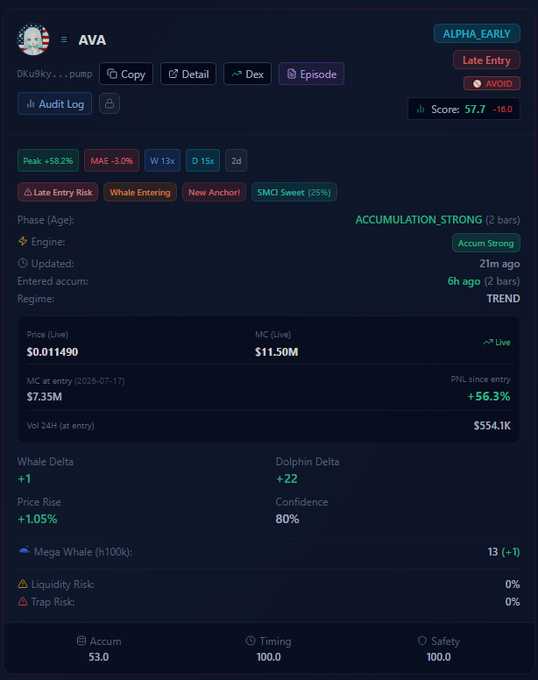This screenshot has height=680, width=538.
Task: Click the Accum database icon
Action: pos(81,641)
